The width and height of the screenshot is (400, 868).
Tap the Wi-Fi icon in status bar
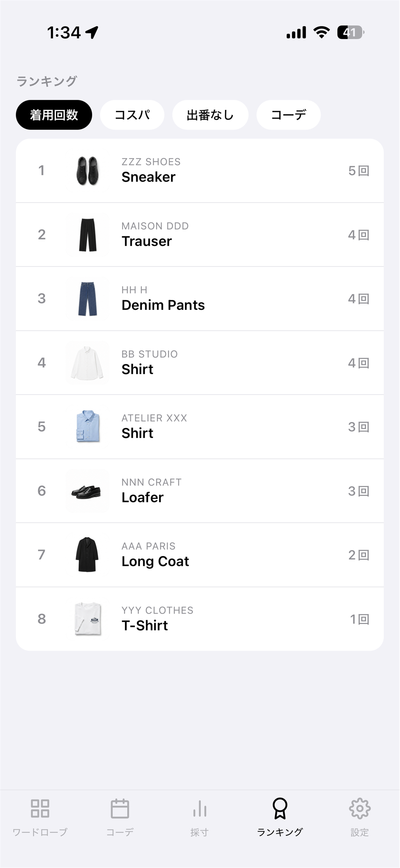click(x=322, y=32)
